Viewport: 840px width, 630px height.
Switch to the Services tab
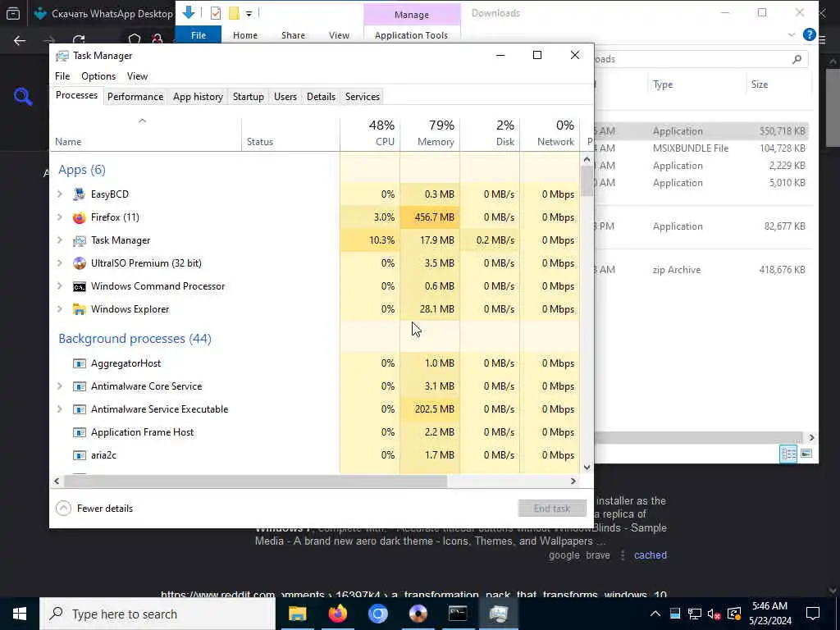pos(362,97)
